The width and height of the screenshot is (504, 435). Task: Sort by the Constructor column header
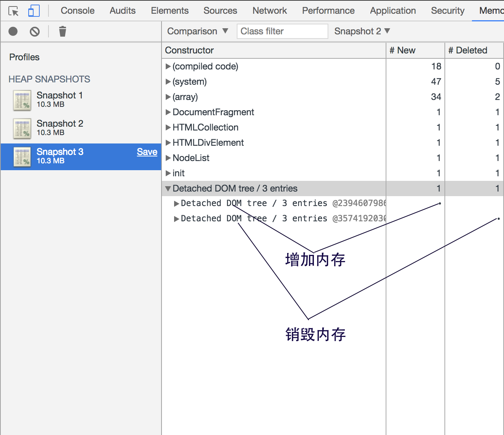coord(274,50)
